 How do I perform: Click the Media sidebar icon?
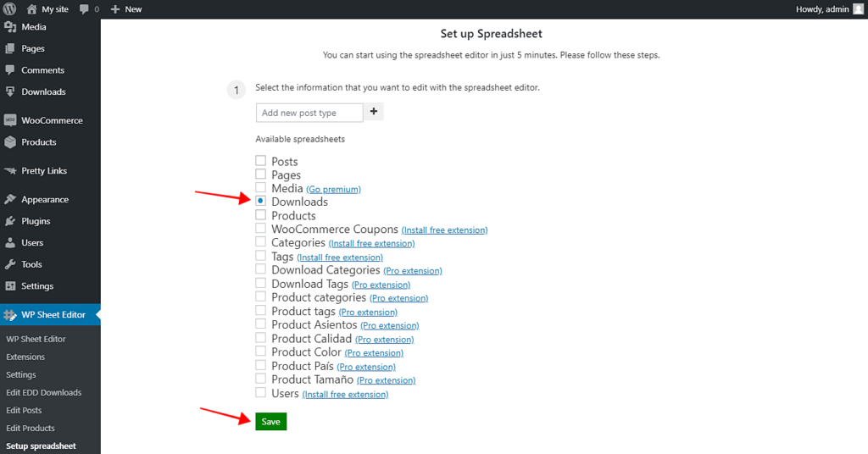(10, 26)
